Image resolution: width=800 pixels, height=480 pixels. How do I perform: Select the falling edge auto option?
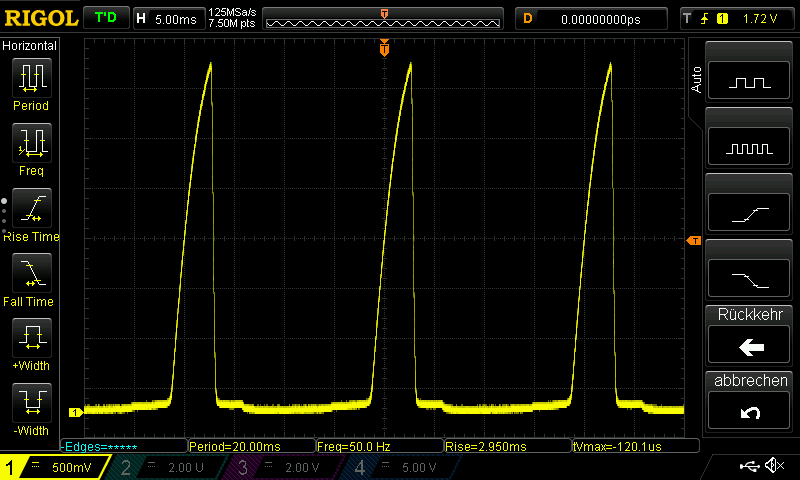point(751,277)
